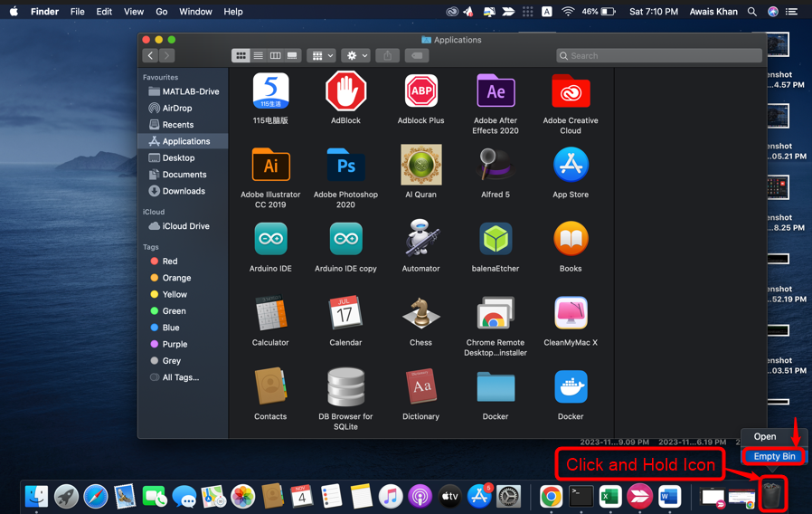Image resolution: width=812 pixels, height=514 pixels.
Task: Go to Downloads in sidebar
Action: click(x=184, y=191)
